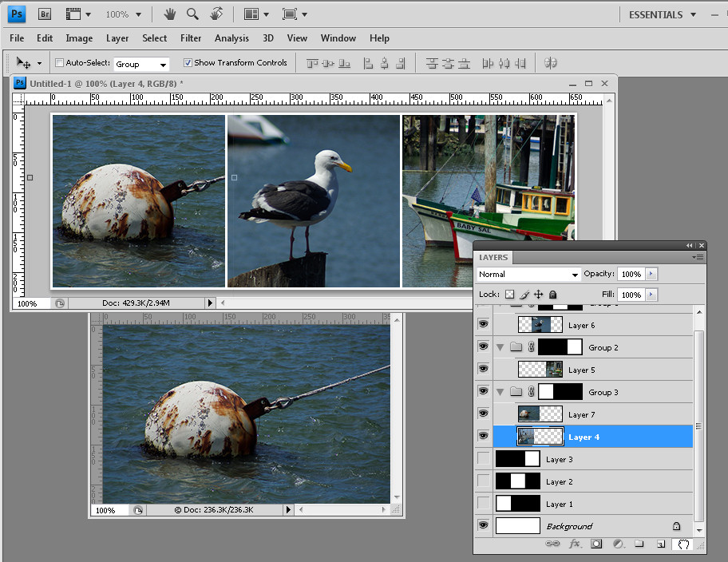The height and width of the screenshot is (562, 728).
Task: Distribute vertical centers of layers
Action: click(x=448, y=63)
